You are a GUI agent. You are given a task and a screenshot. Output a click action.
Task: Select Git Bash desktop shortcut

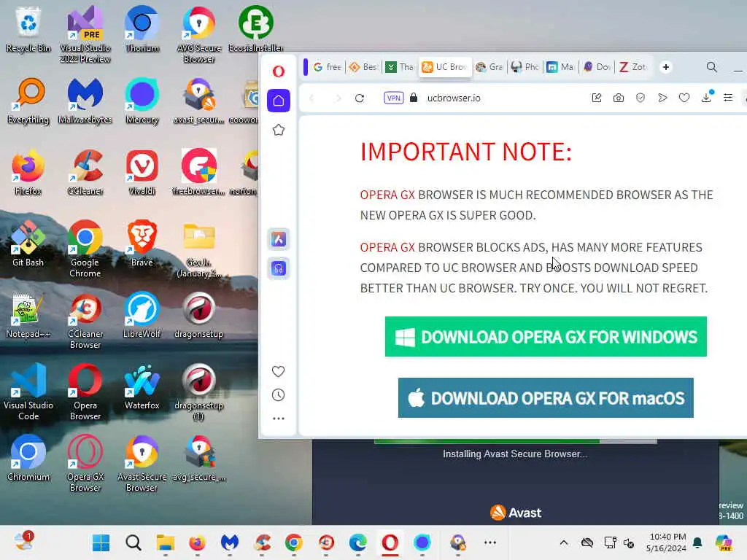point(28,244)
